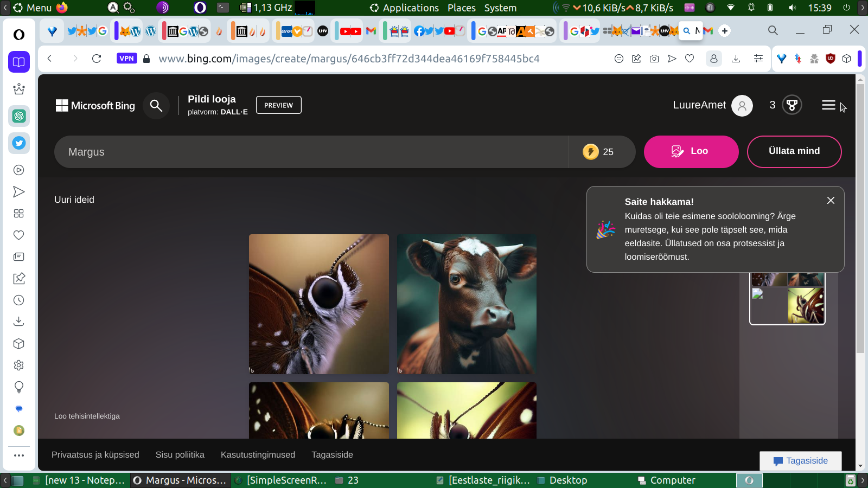Image resolution: width=868 pixels, height=488 pixels.
Task: Take a snapshot with the camera icon
Action: click(654, 59)
